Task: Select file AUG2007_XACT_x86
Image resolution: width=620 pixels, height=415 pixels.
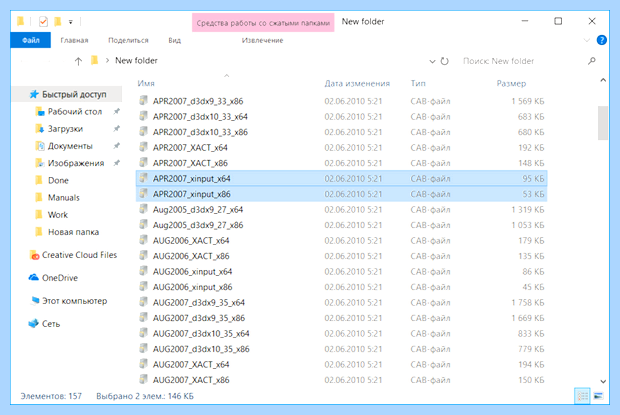Action: coord(342,380)
